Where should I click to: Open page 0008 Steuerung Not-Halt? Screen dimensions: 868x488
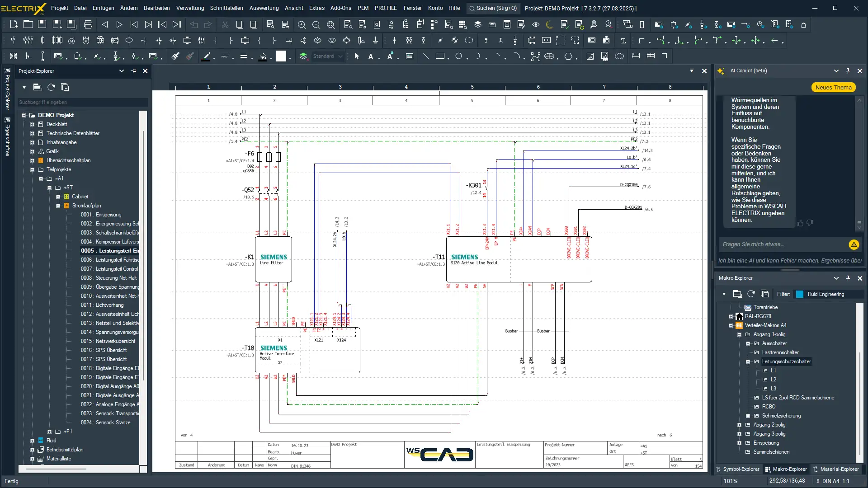(109, 278)
